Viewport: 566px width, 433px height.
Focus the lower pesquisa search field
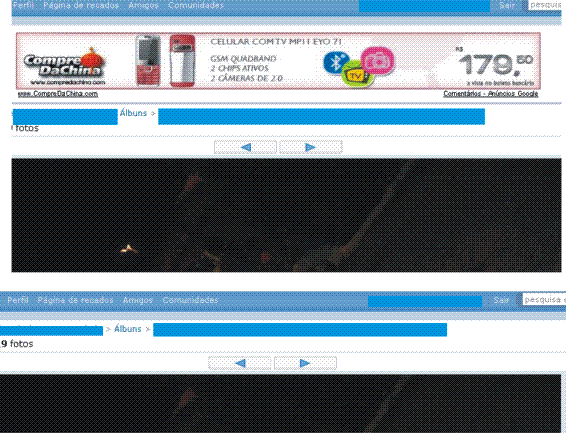coord(544,299)
